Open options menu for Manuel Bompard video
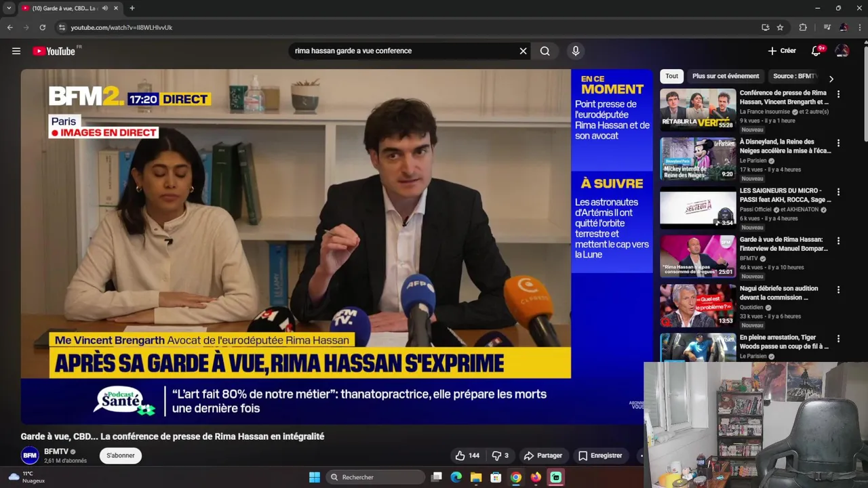The image size is (868, 488). (838, 241)
